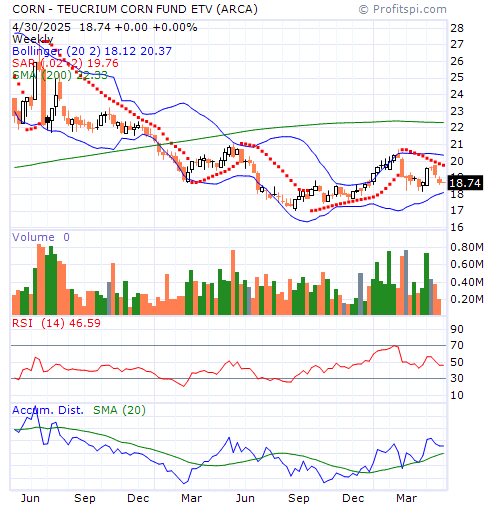This screenshot has height=521, width=500.
Task: Click the second 'Sep' label on the time axis
Action: pos(299,498)
